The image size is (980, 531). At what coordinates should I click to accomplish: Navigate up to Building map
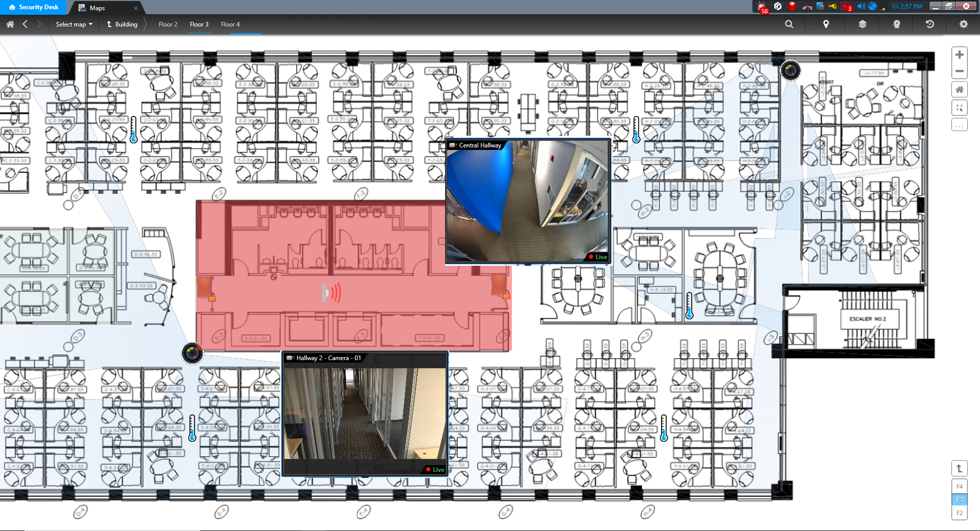pos(122,24)
